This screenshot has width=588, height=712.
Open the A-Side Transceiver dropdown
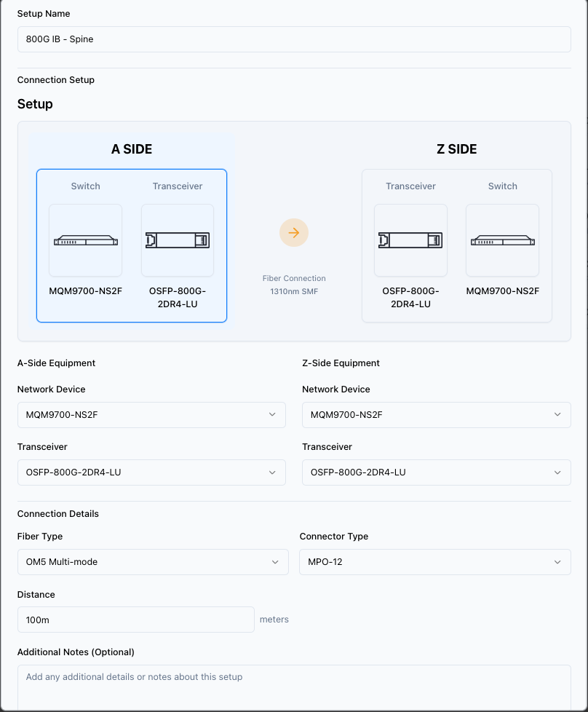point(151,472)
